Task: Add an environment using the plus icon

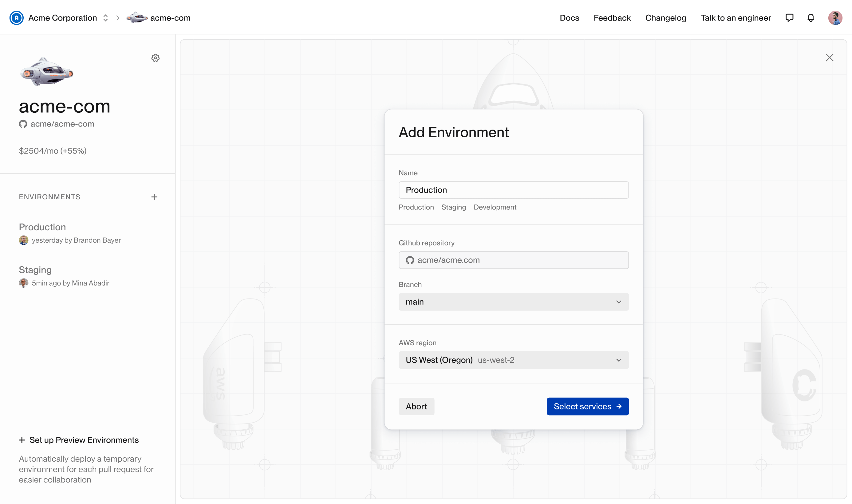Action: point(155,197)
